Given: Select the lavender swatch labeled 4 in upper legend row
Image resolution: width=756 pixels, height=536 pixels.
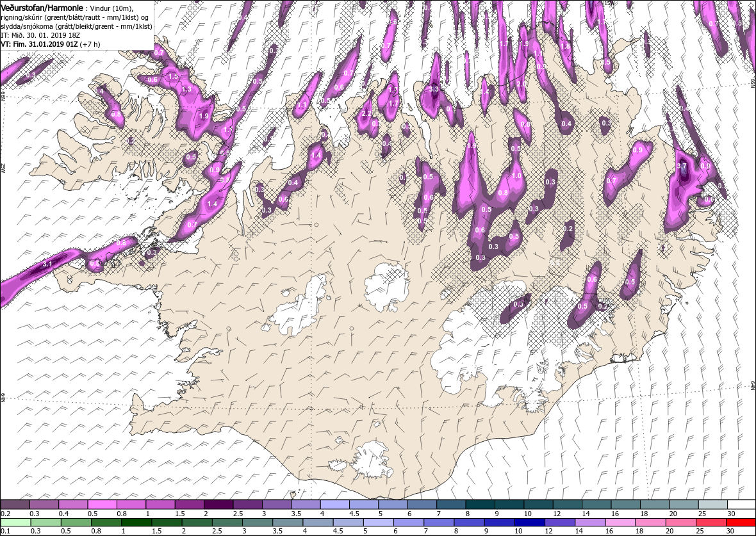Looking at the screenshot, I should coord(334,505).
